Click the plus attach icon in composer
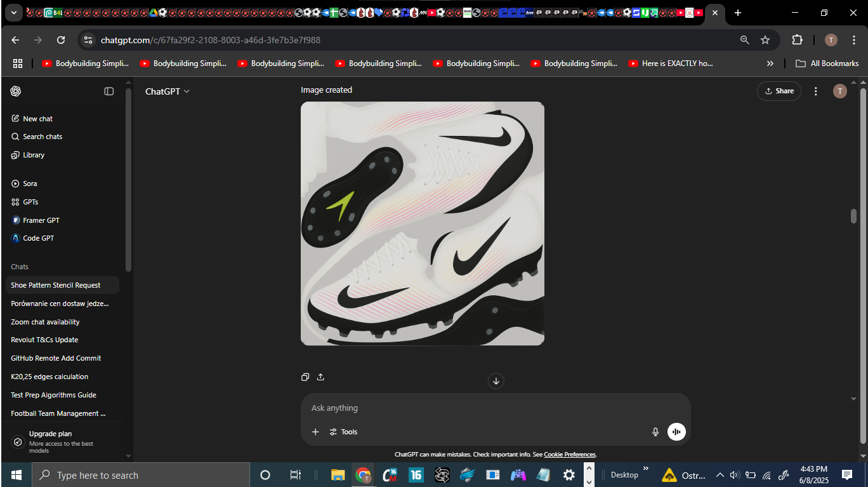The width and height of the screenshot is (868, 487). [x=315, y=432]
